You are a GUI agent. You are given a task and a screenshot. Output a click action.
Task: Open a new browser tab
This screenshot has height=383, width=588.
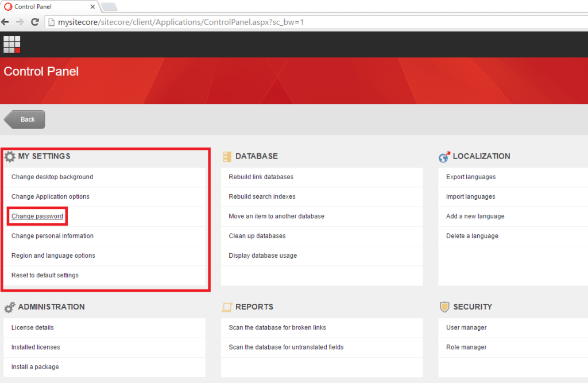(x=109, y=7)
